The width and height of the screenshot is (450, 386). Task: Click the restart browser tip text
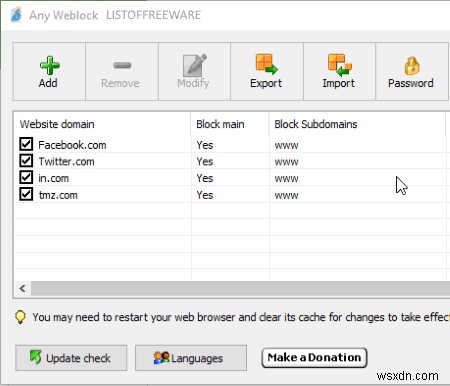[x=241, y=317]
